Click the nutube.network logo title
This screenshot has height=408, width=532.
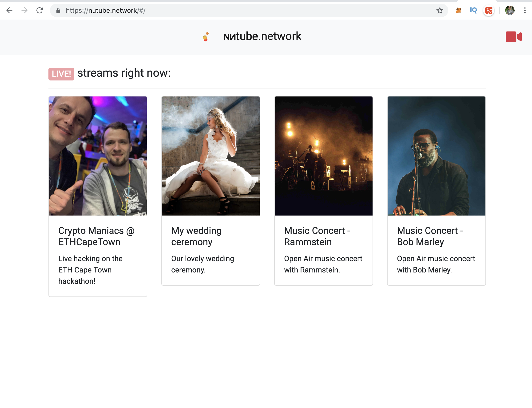[262, 36]
